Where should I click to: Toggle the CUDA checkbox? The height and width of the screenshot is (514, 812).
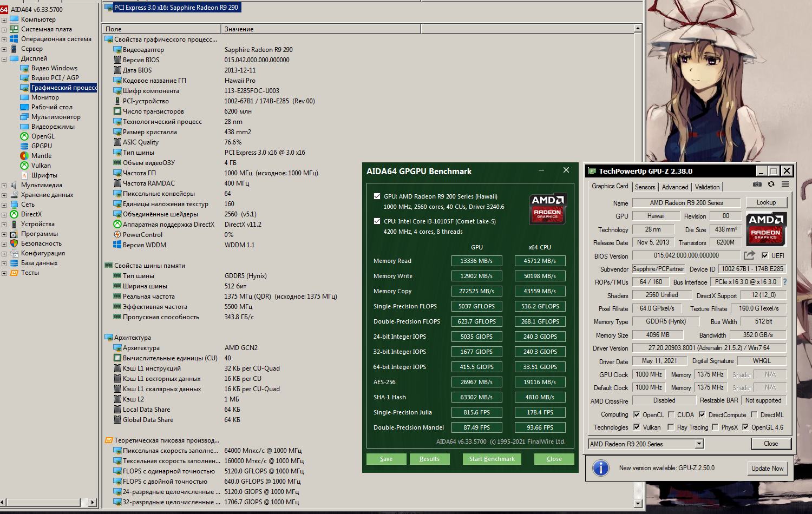pyautogui.click(x=671, y=415)
